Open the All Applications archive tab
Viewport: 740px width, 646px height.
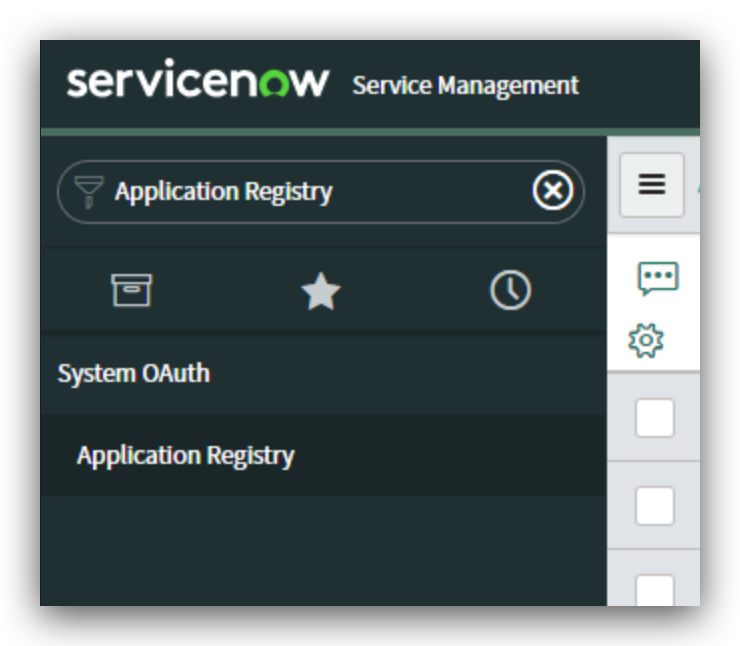point(132,290)
